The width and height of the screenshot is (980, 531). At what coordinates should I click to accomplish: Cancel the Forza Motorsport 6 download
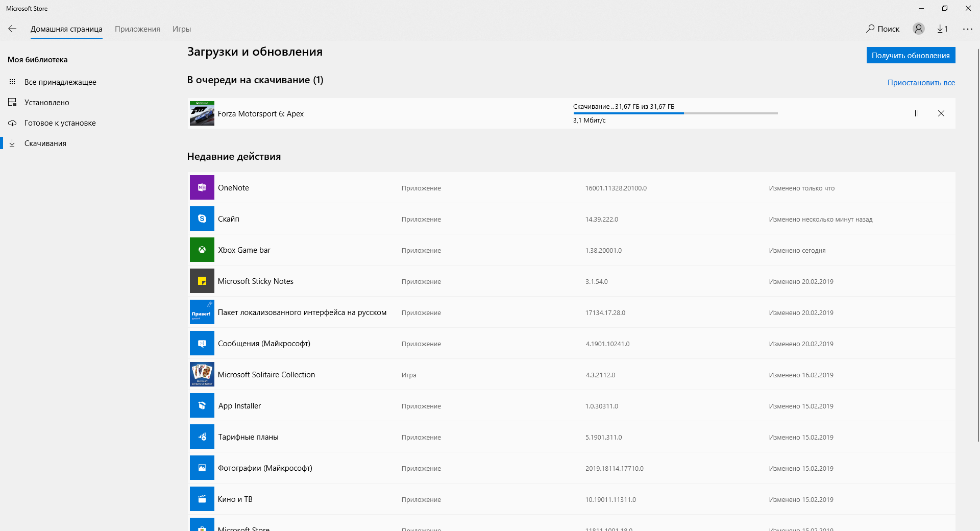click(941, 113)
